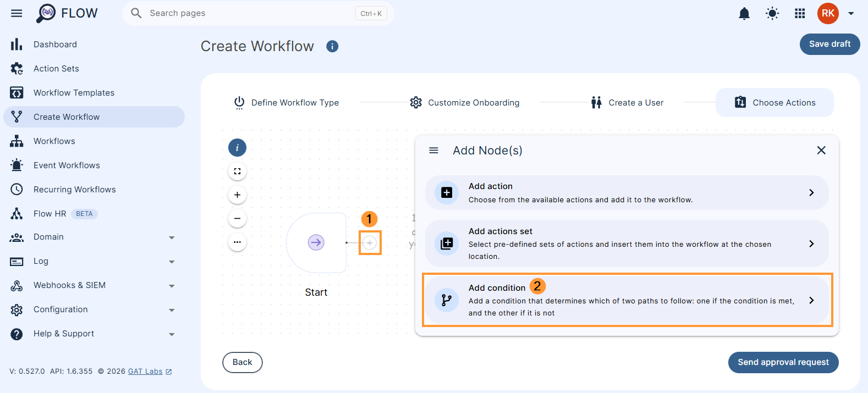
Task: Go to Dashboard in the sidebar
Action: [x=94, y=44]
